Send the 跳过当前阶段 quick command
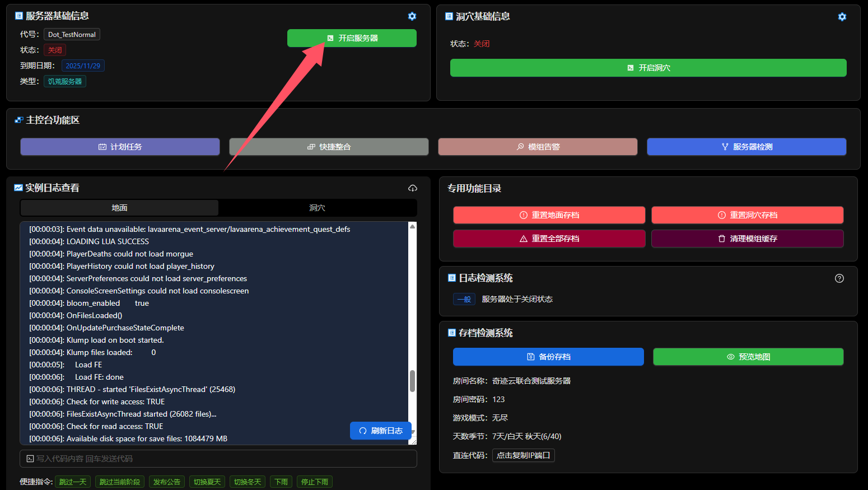This screenshot has width=868, height=490. (x=120, y=482)
